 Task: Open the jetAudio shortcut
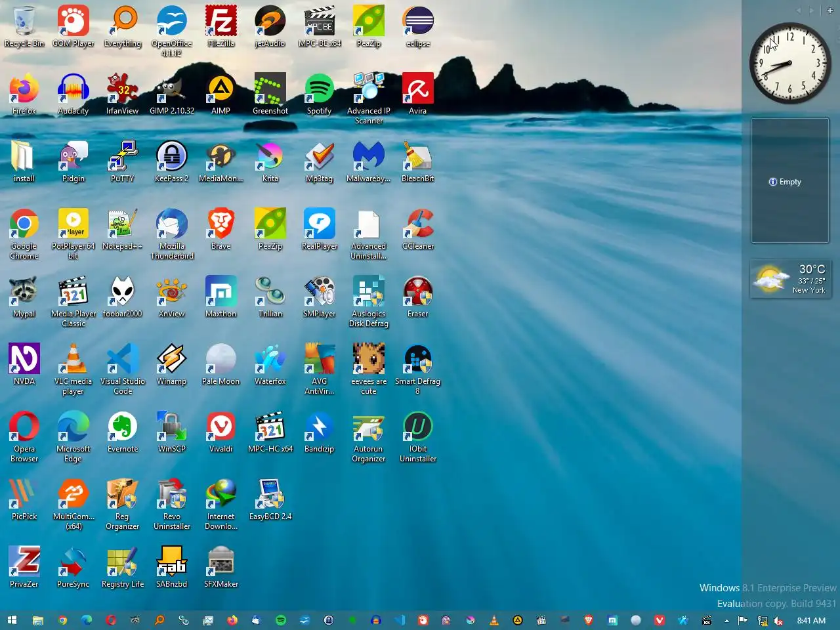pyautogui.click(x=270, y=27)
